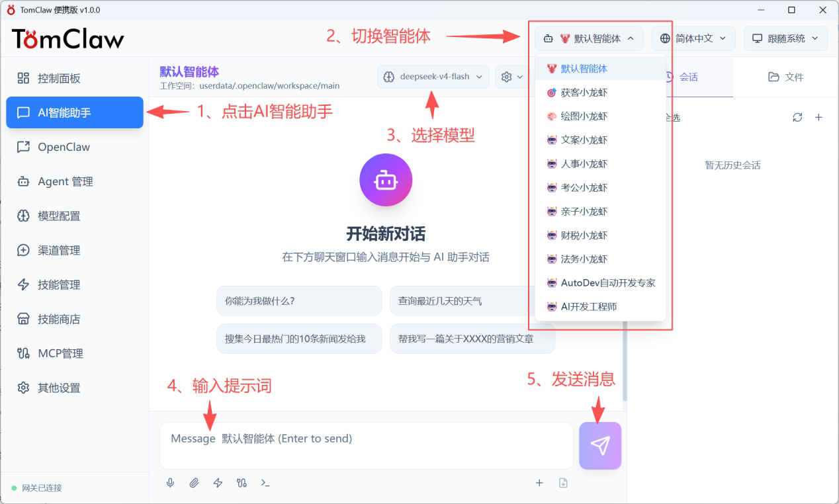Image resolution: width=839 pixels, height=504 pixels.
Task: Click the 网关已连接 status indicator
Action: 37,488
